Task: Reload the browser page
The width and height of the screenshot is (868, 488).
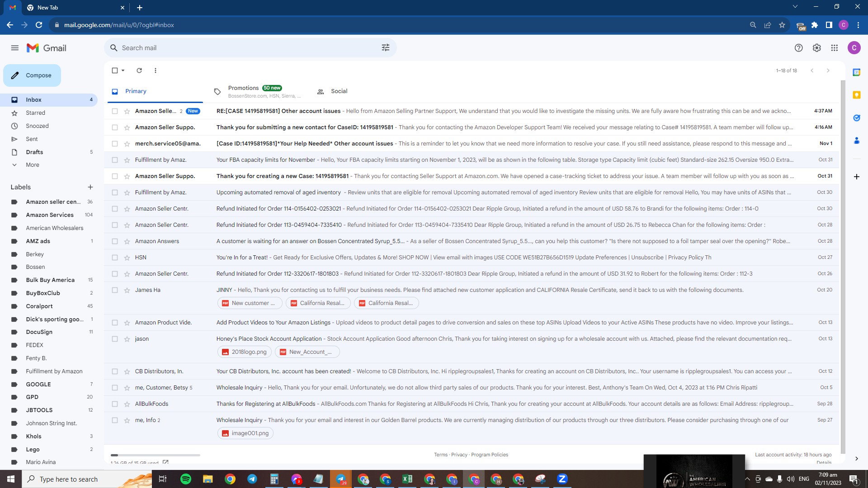Action: pyautogui.click(x=39, y=25)
